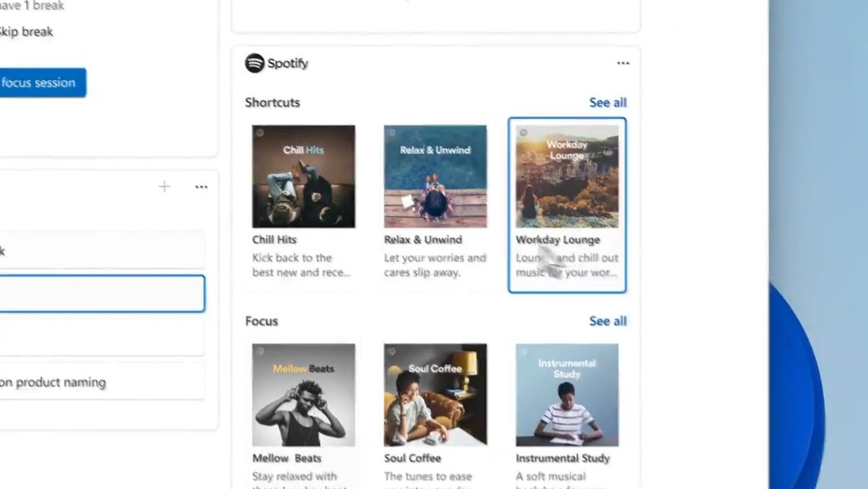This screenshot has width=868, height=489.
Task: Click the Soul Coffee title text
Action: click(412, 458)
